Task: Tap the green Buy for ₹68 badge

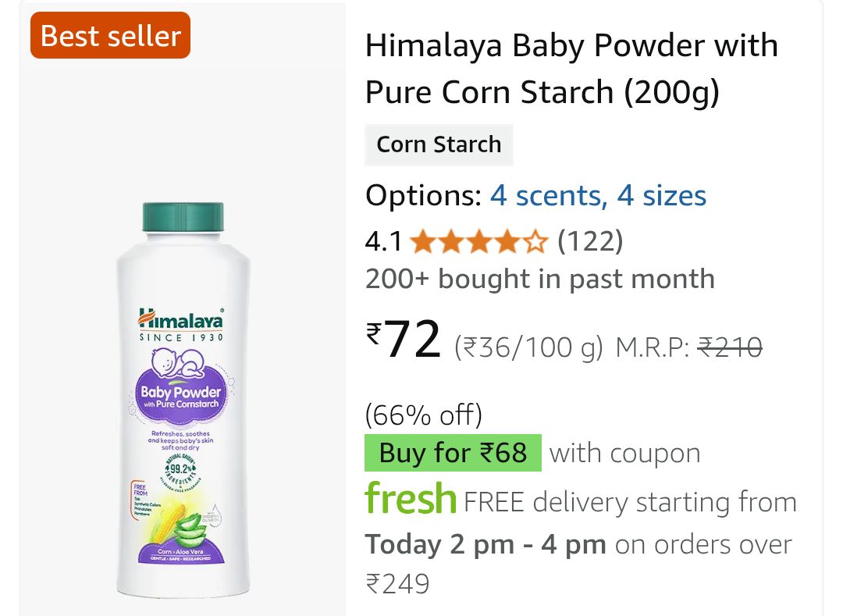Action: click(453, 454)
